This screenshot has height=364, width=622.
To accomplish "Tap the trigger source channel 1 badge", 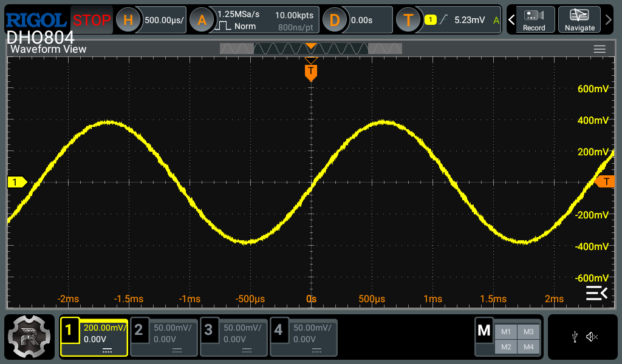I will [431, 19].
